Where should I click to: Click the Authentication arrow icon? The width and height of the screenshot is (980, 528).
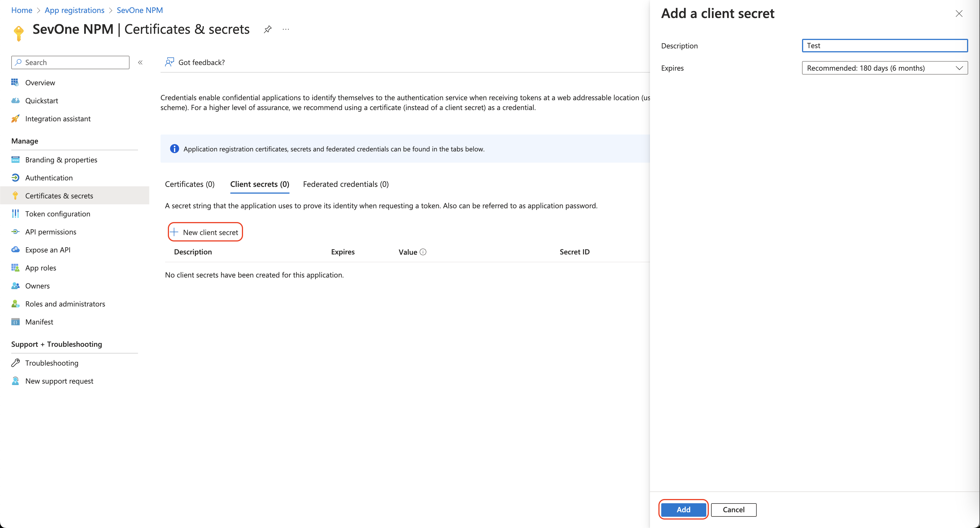[15, 178]
